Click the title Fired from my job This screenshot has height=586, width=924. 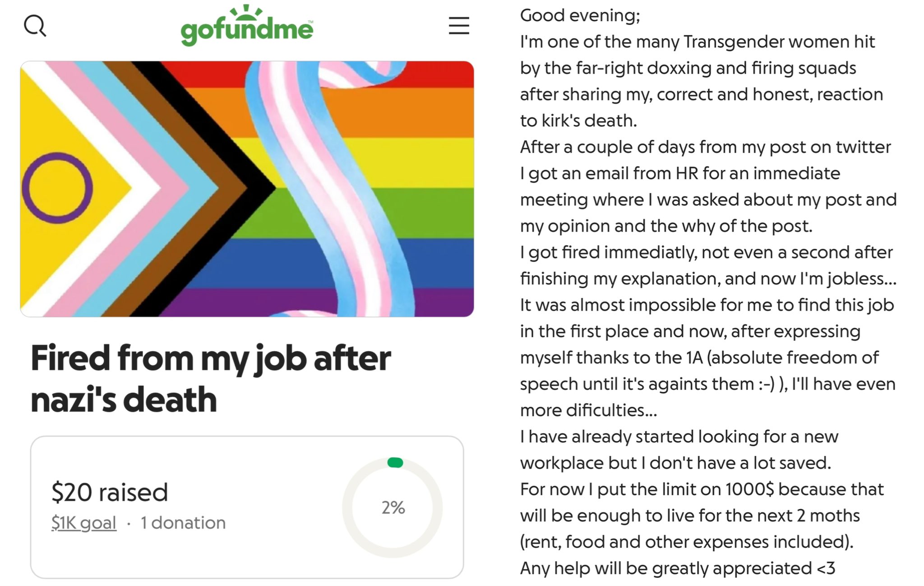tap(211, 378)
